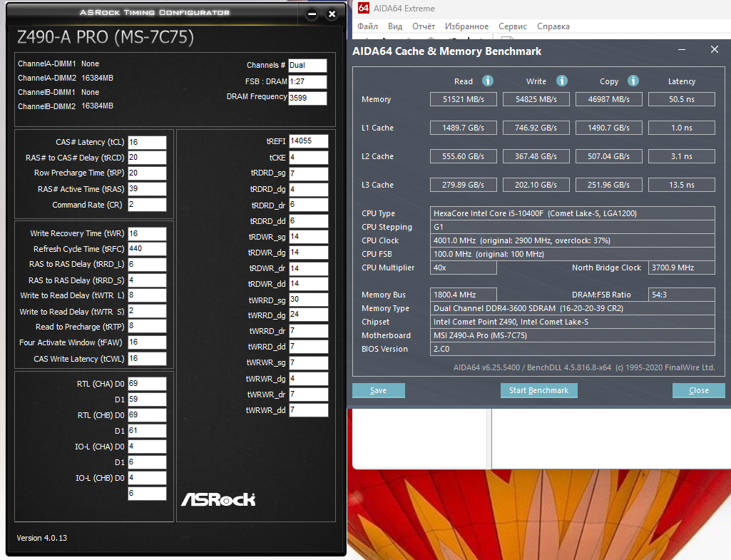Click the AIDA64 Extreme app icon in title bar

[364, 8]
